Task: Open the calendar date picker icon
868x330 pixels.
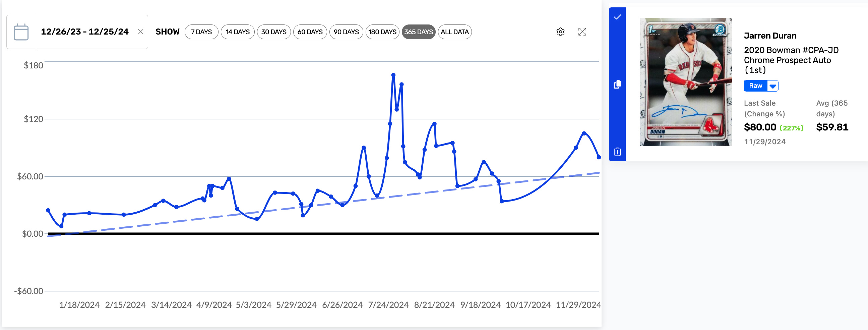Action: [21, 32]
